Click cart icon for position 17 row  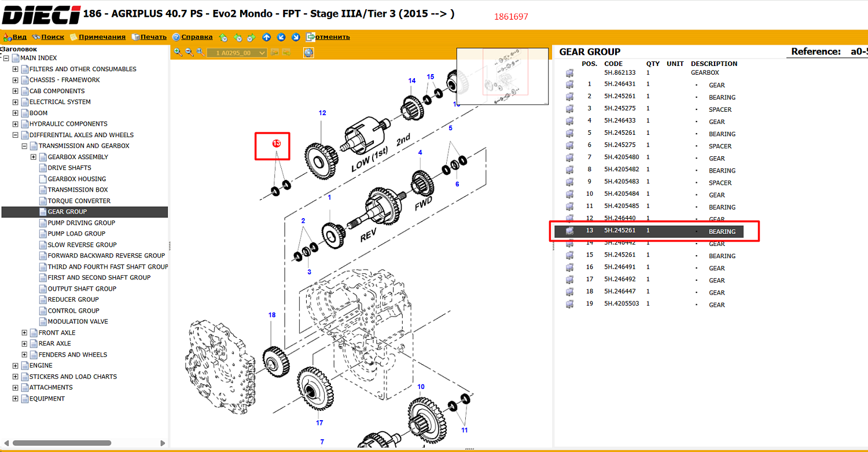(569, 280)
